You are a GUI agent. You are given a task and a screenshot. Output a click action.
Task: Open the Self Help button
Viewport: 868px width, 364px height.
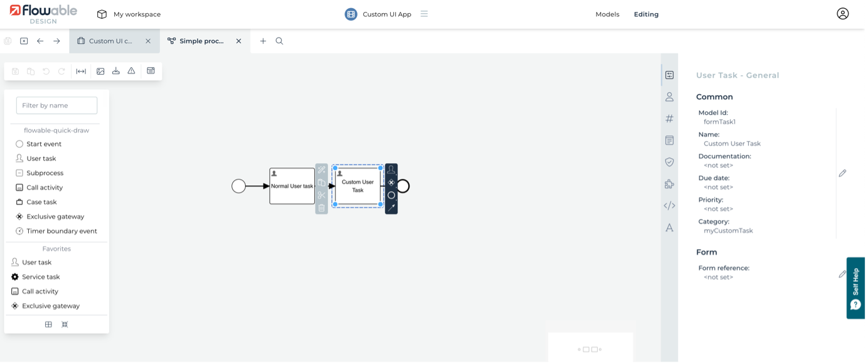point(855,287)
